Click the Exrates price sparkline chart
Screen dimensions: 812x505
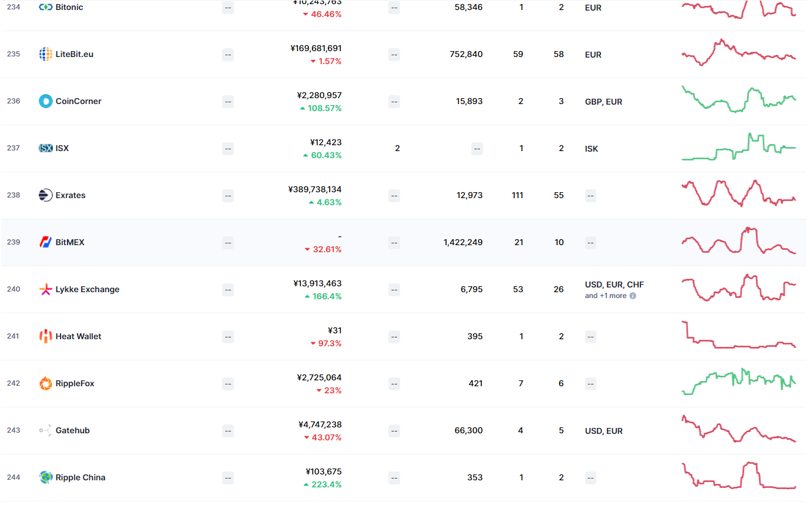[x=739, y=195]
